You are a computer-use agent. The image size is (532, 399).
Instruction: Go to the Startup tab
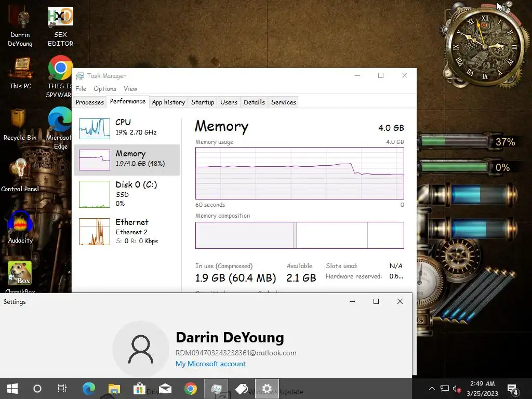[x=203, y=102]
